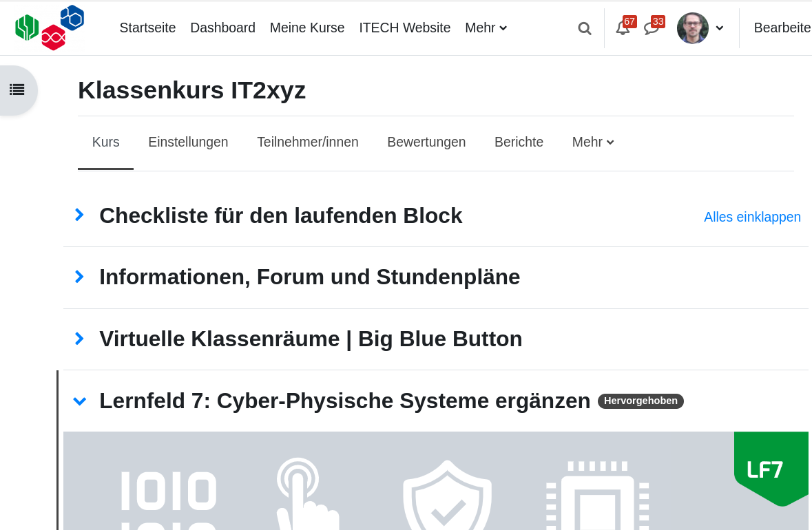
Task: Click the Hervorgehoben highlight badge
Action: [x=641, y=401]
